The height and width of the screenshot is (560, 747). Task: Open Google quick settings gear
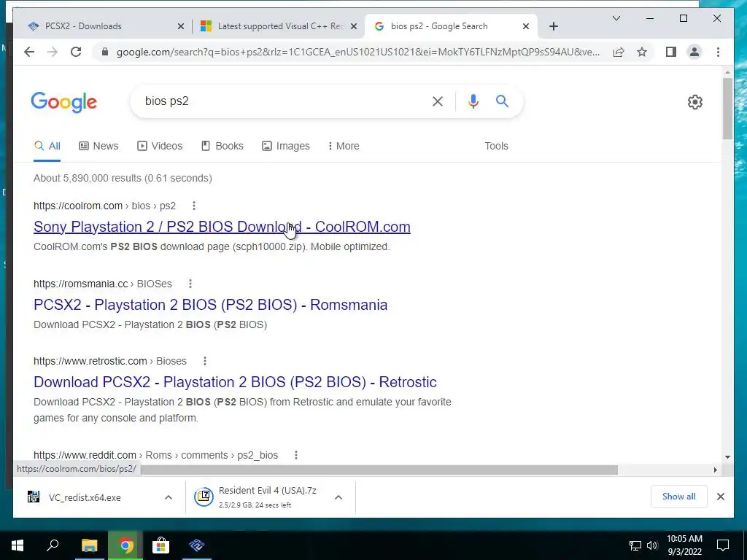point(695,102)
